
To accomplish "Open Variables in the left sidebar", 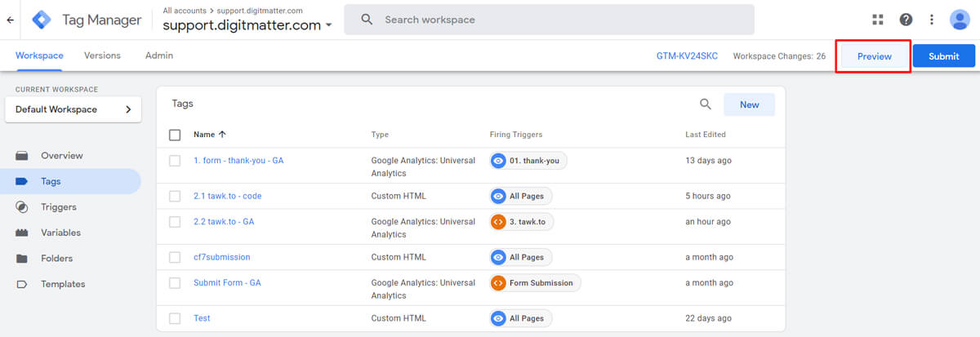I will point(60,233).
